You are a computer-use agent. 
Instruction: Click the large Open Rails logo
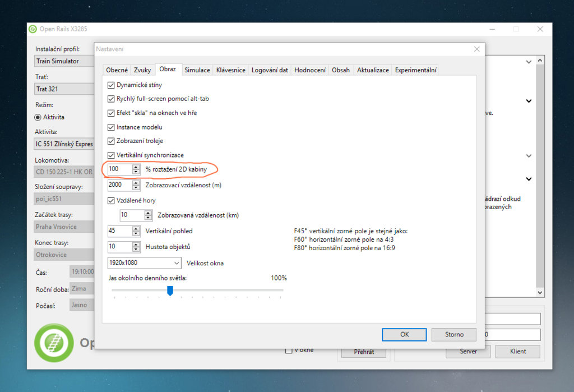[x=54, y=343]
